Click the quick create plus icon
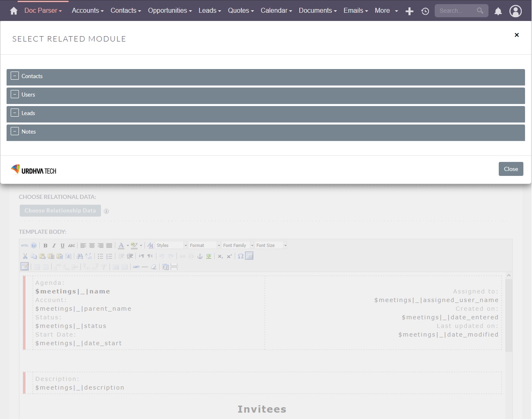The image size is (532, 420). 409,11
